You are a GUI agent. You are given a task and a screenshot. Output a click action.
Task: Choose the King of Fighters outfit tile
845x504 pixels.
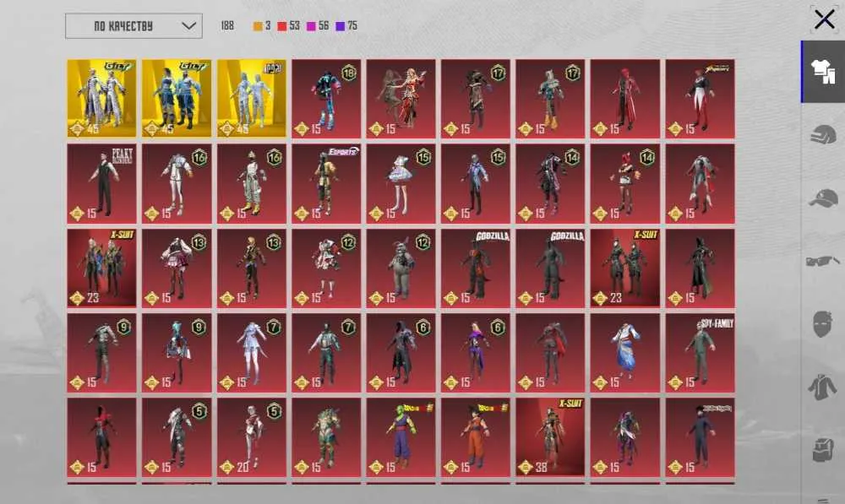(700, 99)
